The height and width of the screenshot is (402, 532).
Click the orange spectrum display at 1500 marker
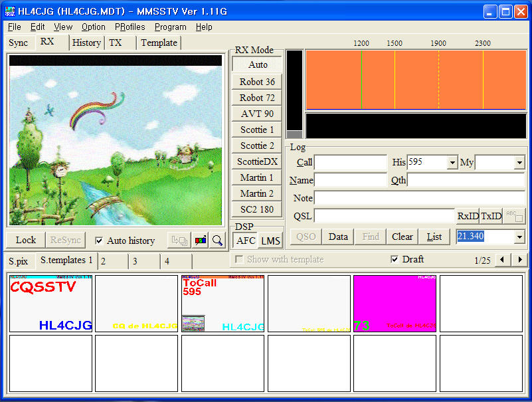(395, 79)
